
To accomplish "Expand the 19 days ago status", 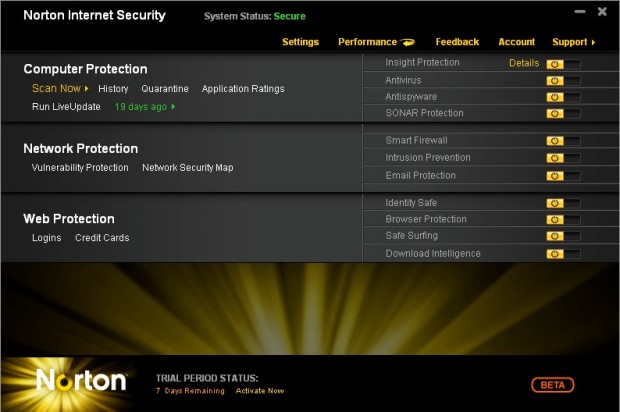I will [x=145, y=107].
